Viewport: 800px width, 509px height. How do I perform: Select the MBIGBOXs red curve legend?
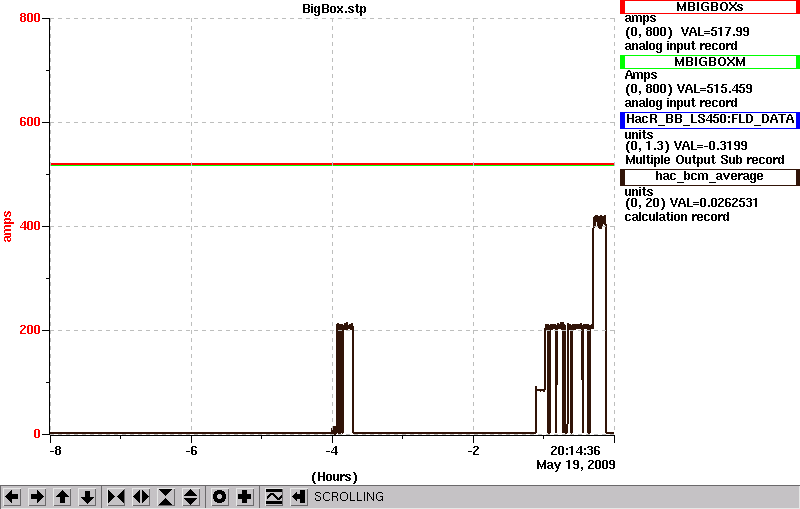click(710, 7)
